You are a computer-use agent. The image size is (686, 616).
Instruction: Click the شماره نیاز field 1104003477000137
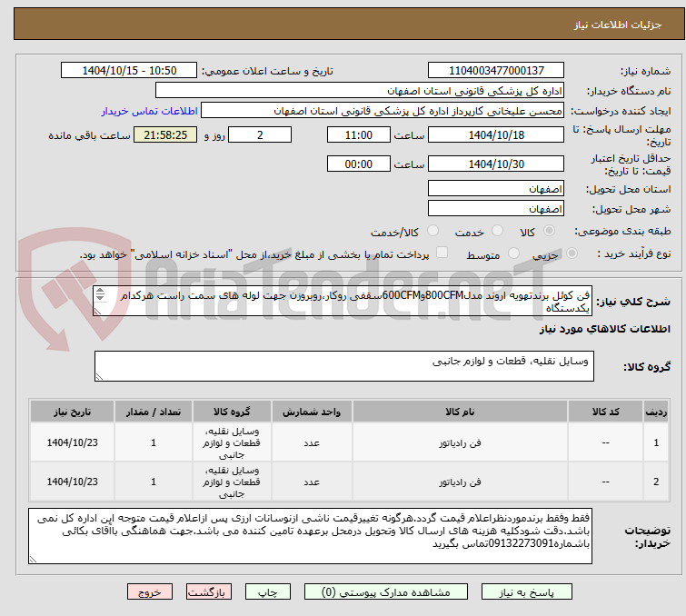(x=496, y=71)
